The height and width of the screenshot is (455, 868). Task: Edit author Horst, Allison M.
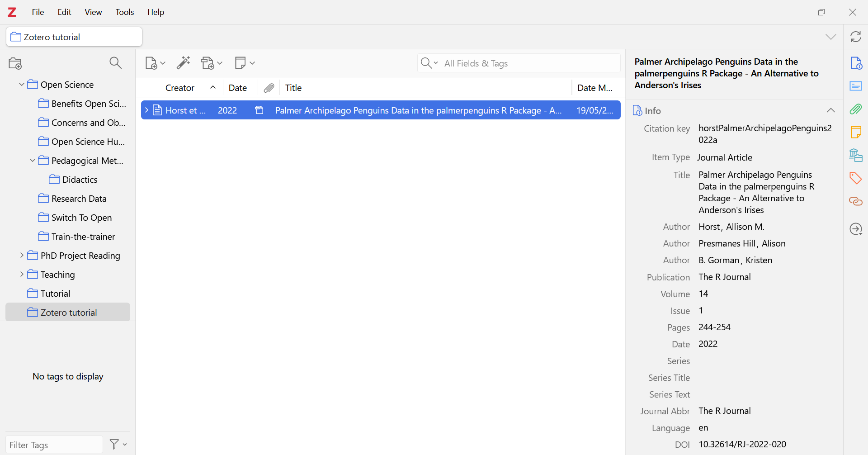(x=731, y=227)
